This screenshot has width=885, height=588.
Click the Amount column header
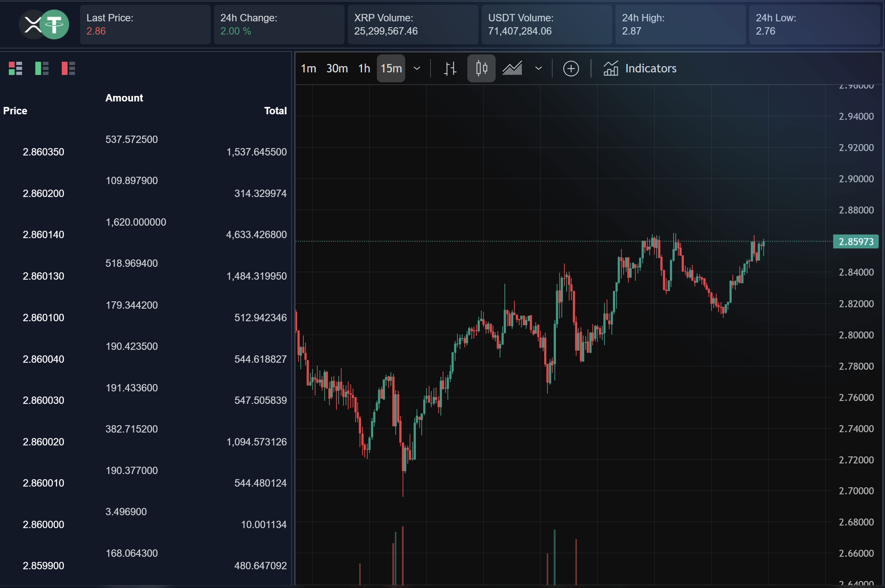click(x=124, y=98)
